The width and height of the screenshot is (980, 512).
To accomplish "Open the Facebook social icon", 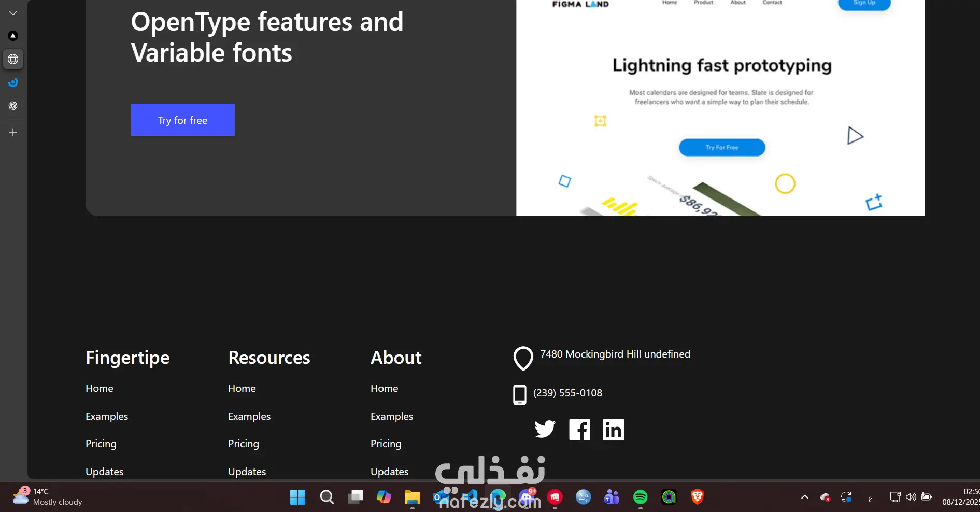I will click(579, 430).
